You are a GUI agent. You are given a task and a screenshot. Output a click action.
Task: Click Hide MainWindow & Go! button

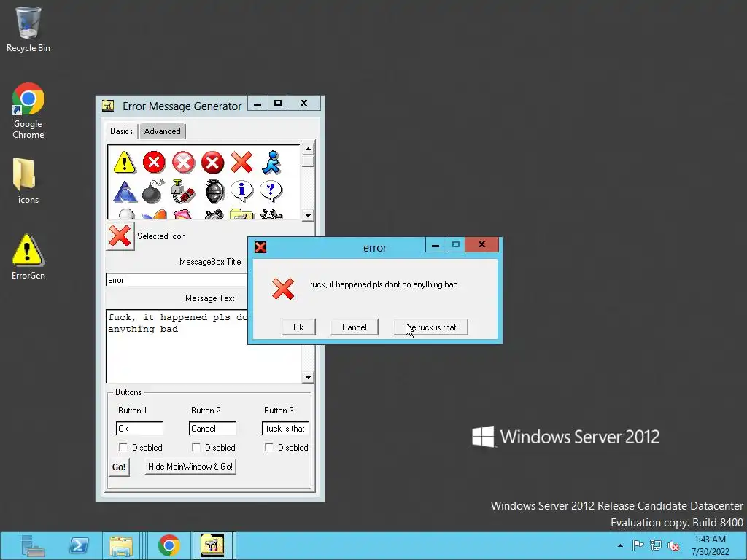[x=190, y=467]
